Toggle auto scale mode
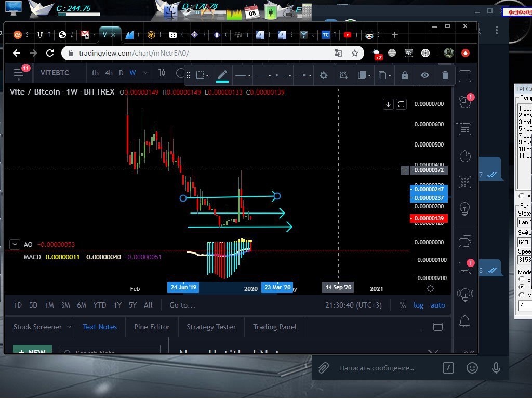This screenshot has height=399, width=532. [x=437, y=305]
